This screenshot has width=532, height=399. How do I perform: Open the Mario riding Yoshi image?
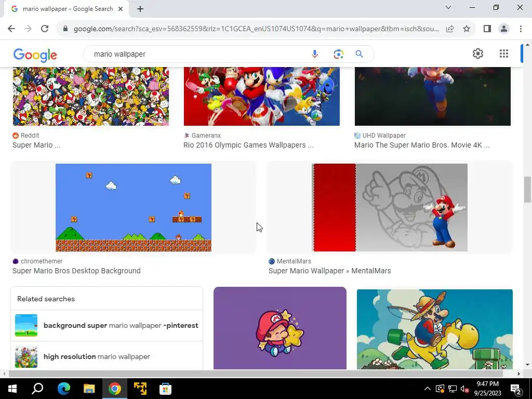point(435,329)
